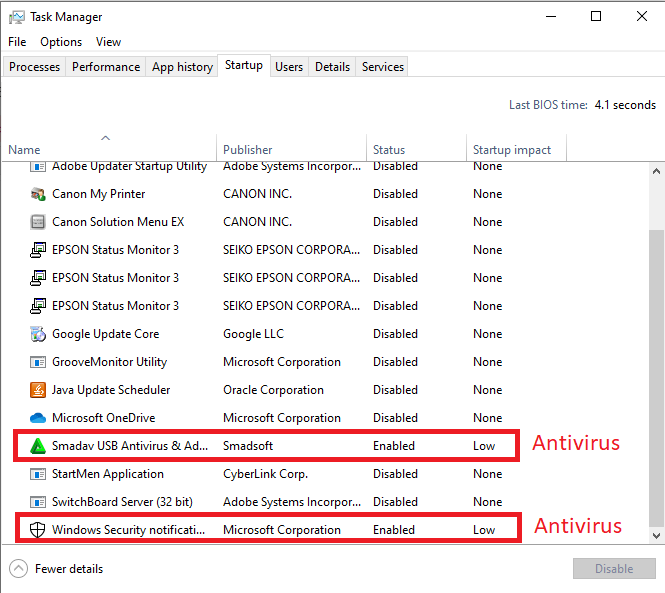Click Low impact of Windows Security row

(x=484, y=530)
